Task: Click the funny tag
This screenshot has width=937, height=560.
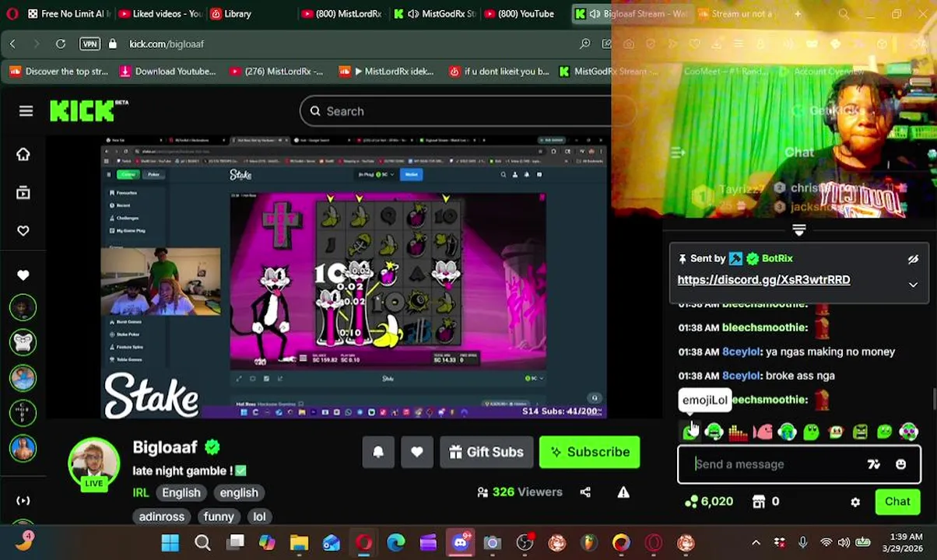Action: point(219,516)
